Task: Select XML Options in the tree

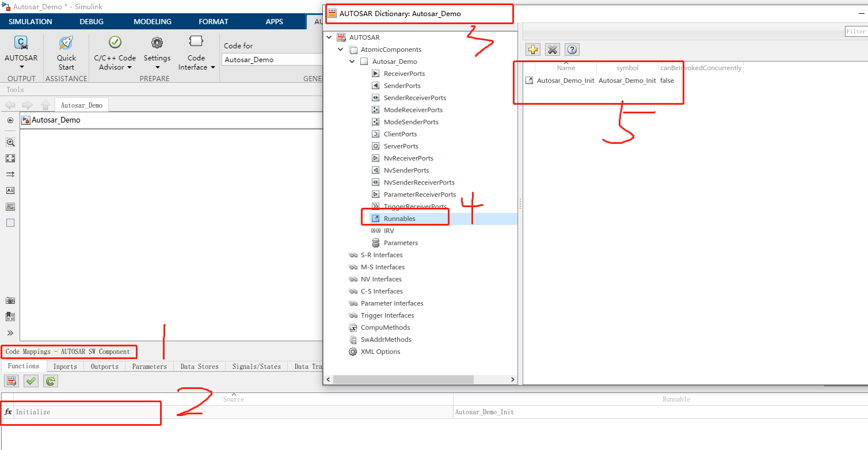Action: pos(380,352)
